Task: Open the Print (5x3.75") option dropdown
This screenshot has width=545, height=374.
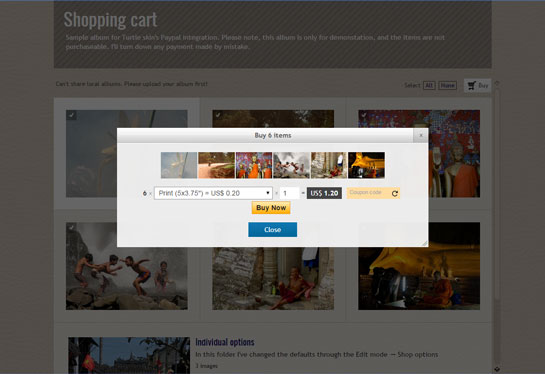Action: 213,193
